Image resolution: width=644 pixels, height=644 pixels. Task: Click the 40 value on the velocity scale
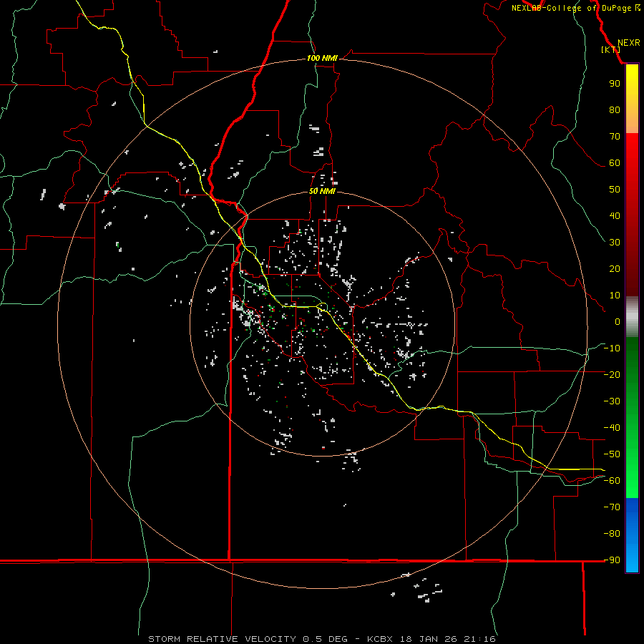click(615, 216)
